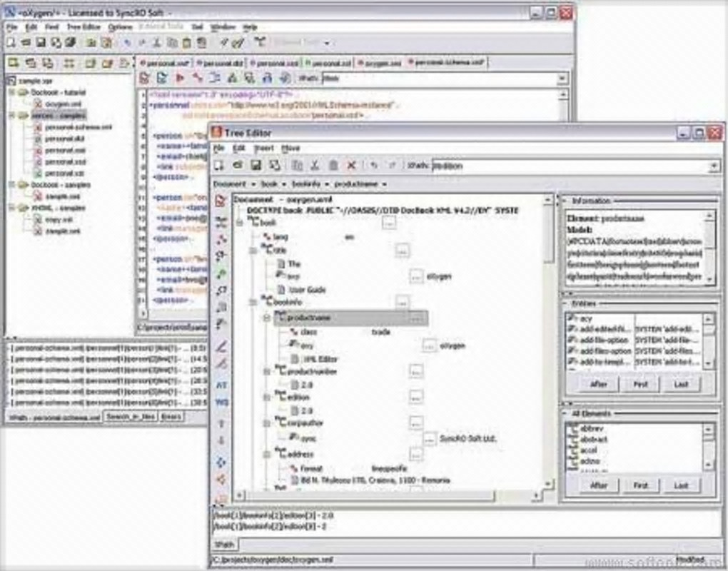Open the productname breadcrumb dropdown
Image resolution: width=728 pixels, height=571 pixels.
(x=385, y=184)
